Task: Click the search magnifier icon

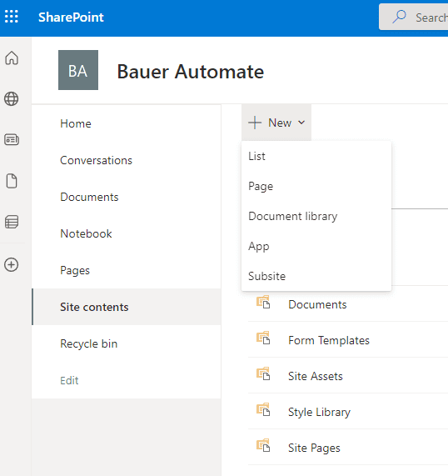Action: [x=399, y=17]
